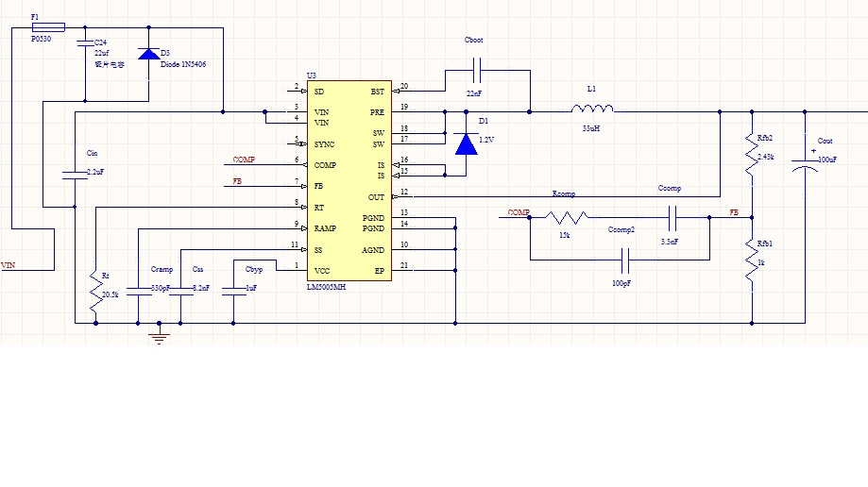Viewport: 868px width, 487px height.
Task: Click the 15k Rcomp value
Action: 565,235
